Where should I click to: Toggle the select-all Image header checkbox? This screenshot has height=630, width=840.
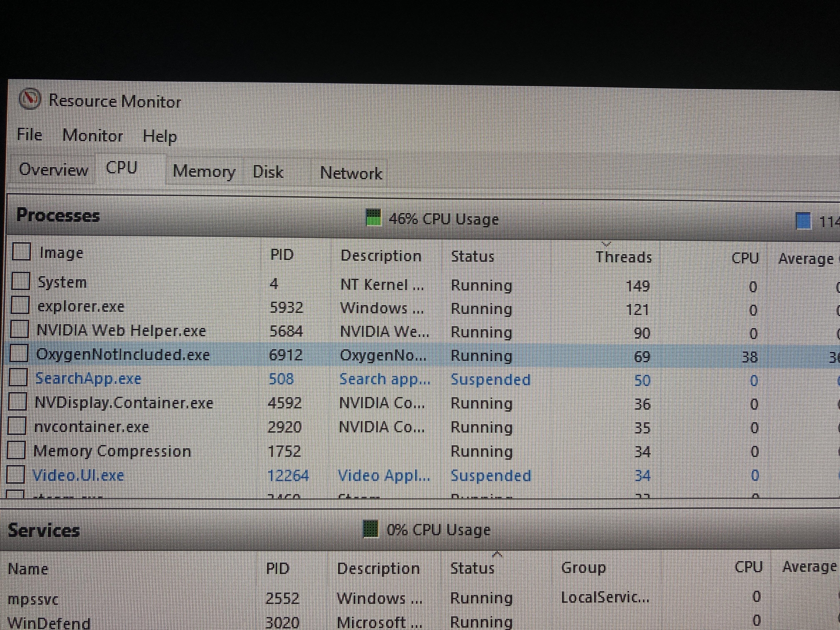(x=21, y=251)
